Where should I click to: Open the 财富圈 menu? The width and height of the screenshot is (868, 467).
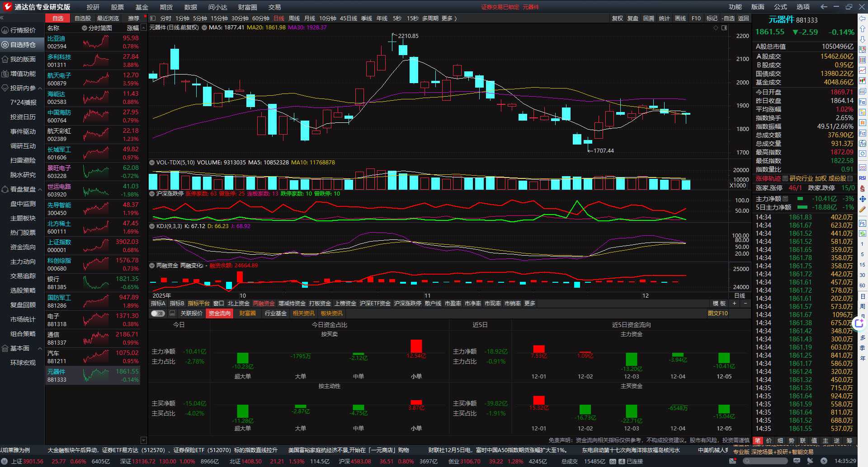pos(248,7)
